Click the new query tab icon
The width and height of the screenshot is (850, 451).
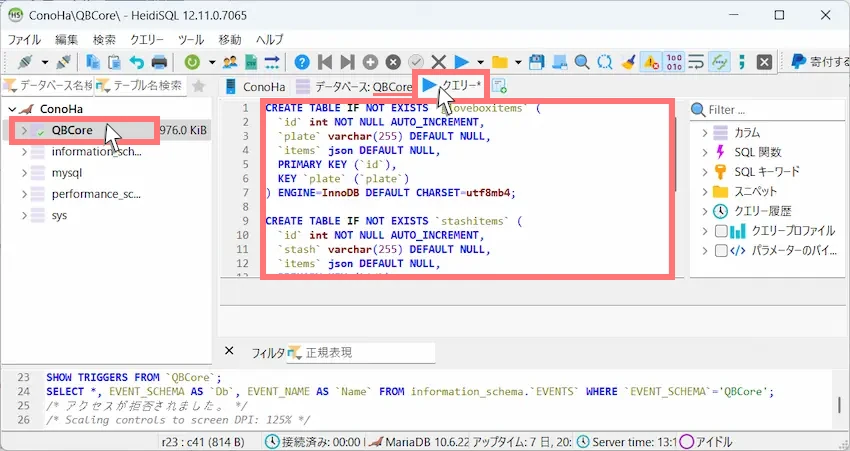pyautogui.click(x=499, y=86)
